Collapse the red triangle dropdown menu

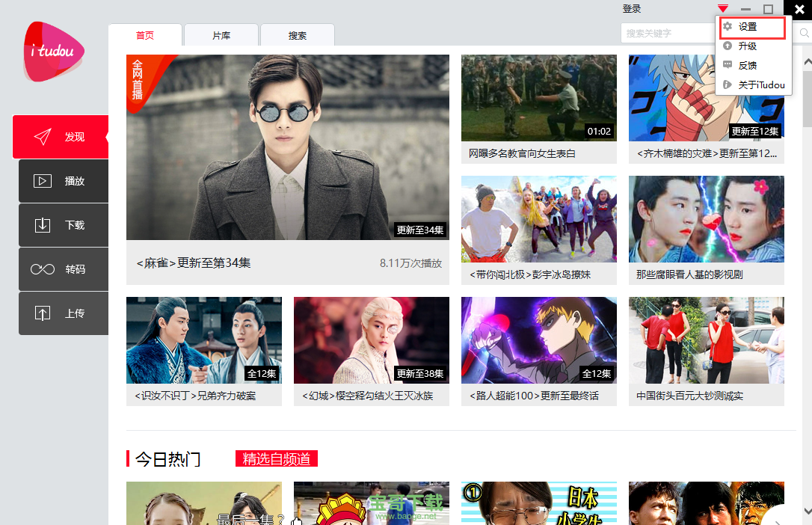pos(722,9)
